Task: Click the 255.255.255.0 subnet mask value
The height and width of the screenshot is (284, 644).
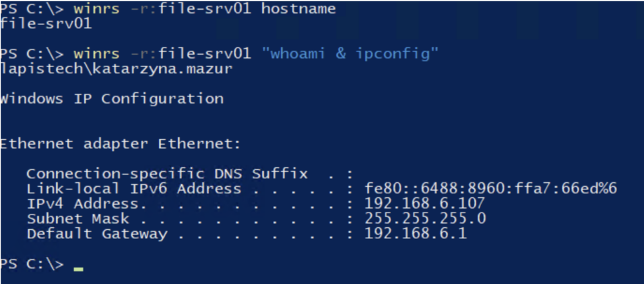Action: coord(424,219)
